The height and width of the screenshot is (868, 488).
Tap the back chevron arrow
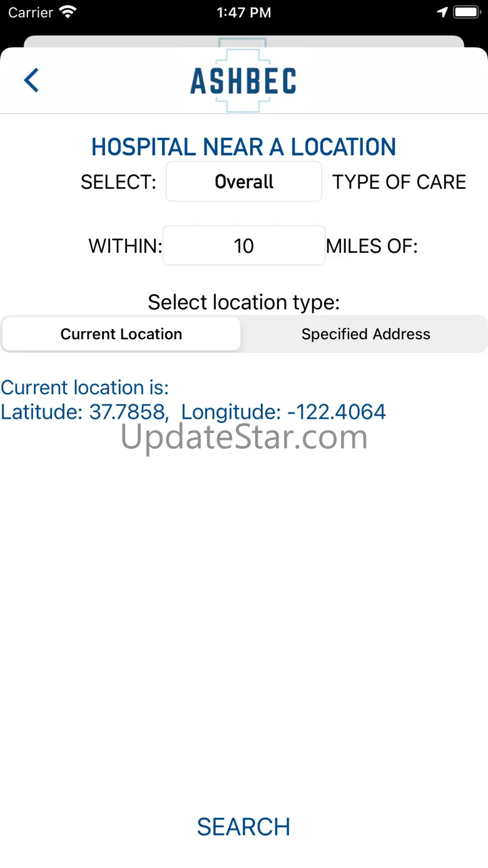[31, 80]
